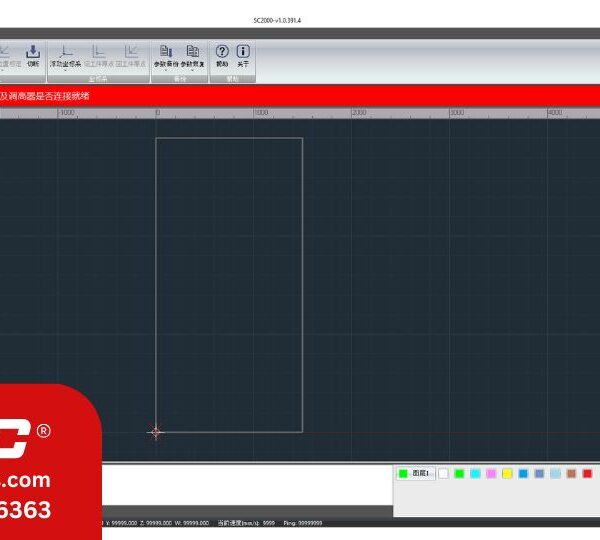The image size is (600, 540).
Task: Click the Z: 99999.000 status value
Action: click(x=156, y=523)
